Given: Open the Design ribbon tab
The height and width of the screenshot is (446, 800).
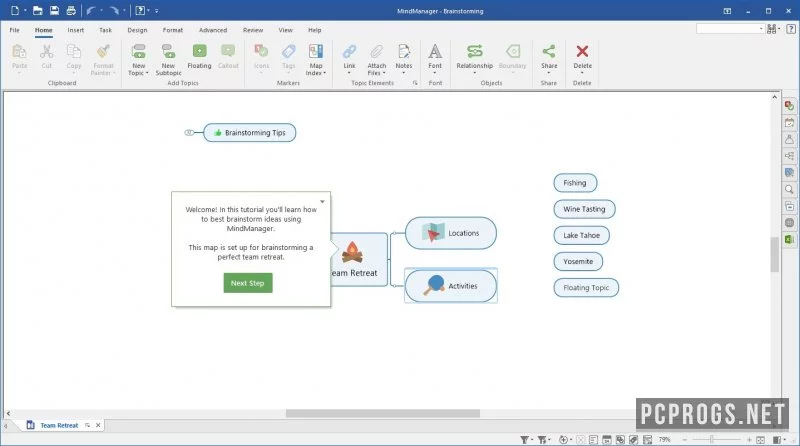Looking at the screenshot, I should point(137,30).
